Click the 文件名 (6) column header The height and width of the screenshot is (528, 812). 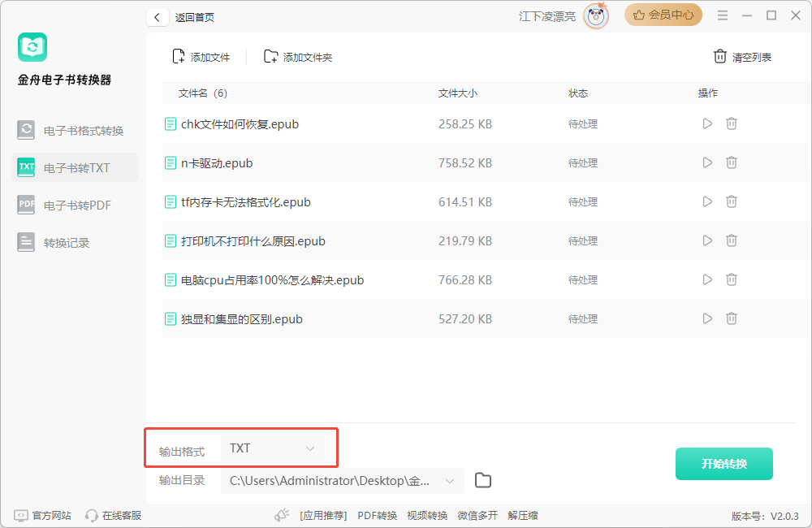pyautogui.click(x=203, y=93)
